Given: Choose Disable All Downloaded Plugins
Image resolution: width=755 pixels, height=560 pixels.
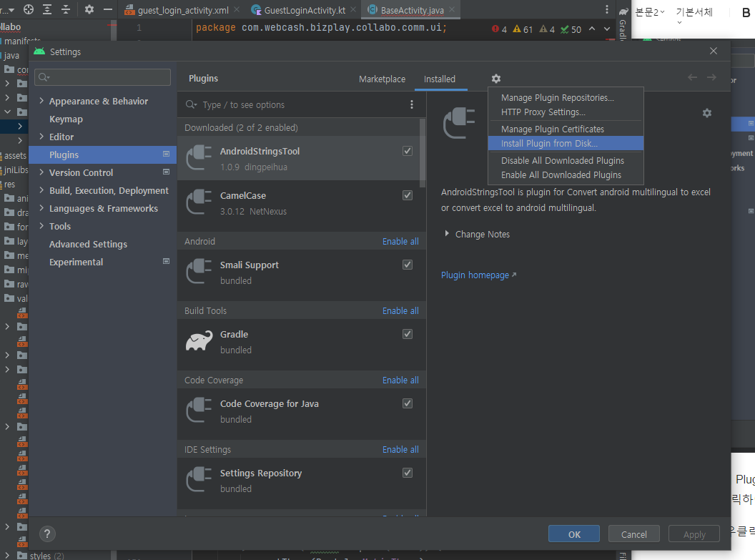Looking at the screenshot, I should [566, 160].
